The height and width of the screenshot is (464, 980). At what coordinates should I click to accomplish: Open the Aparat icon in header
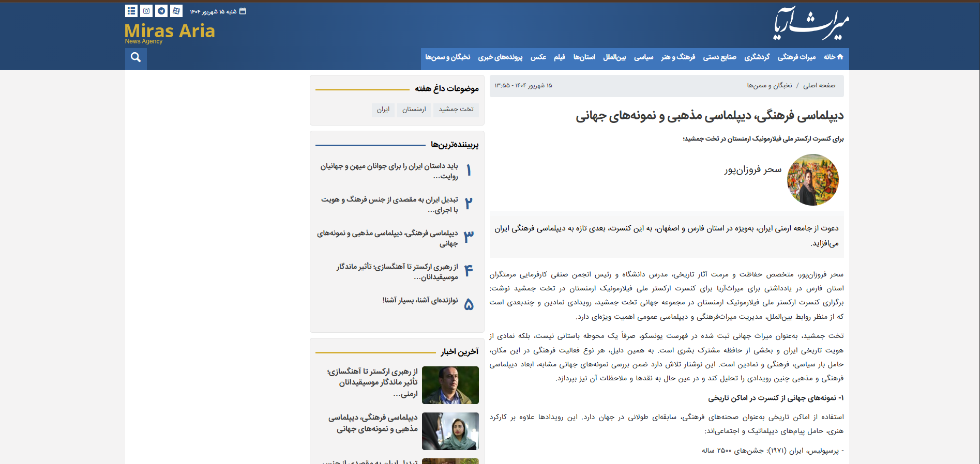click(176, 11)
